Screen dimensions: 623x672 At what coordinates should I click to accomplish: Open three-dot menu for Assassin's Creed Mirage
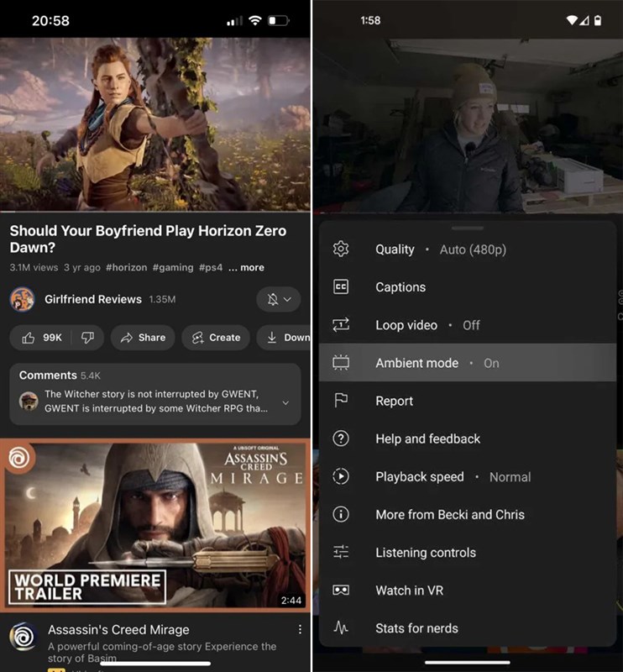tap(300, 630)
